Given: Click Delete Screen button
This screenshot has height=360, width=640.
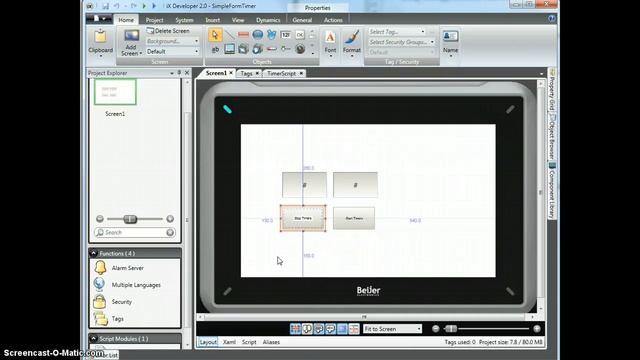Looking at the screenshot, I should [168, 31].
